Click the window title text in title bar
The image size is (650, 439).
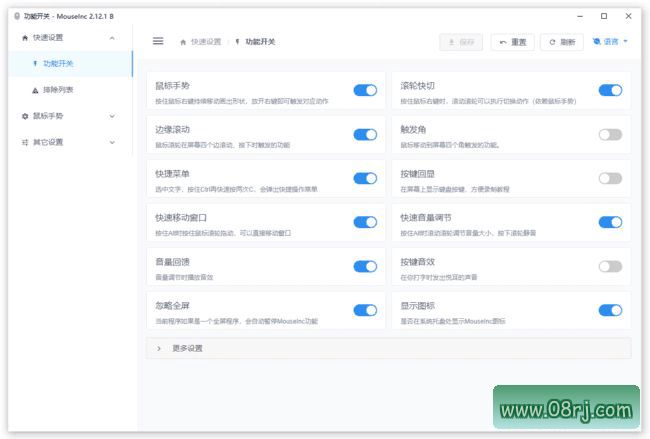(68, 16)
